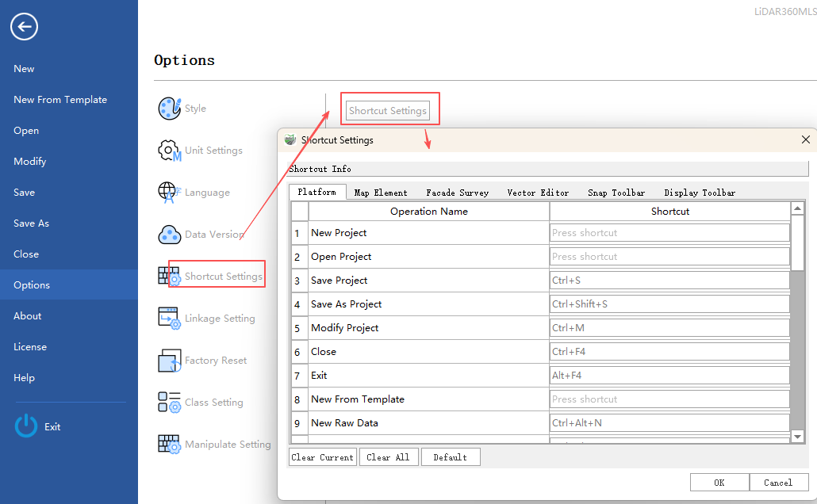Select the Unit Settings gear icon
The height and width of the screenshot is (504, 817).
(x=170, y=151)
